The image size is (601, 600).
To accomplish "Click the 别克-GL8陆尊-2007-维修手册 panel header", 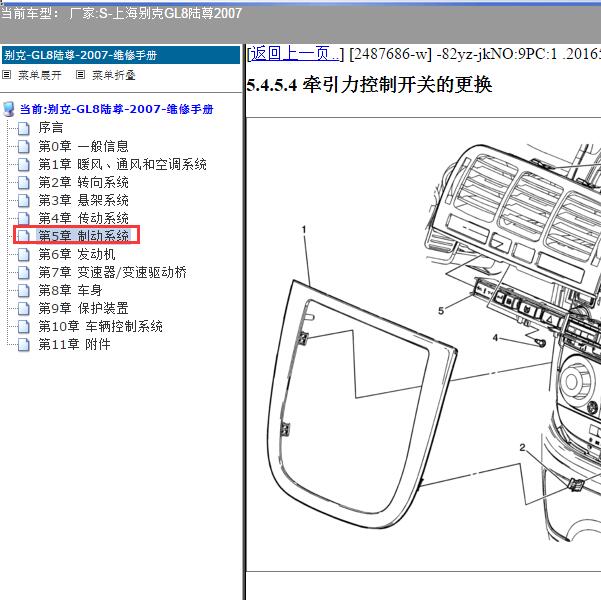I will pos(121,55).
